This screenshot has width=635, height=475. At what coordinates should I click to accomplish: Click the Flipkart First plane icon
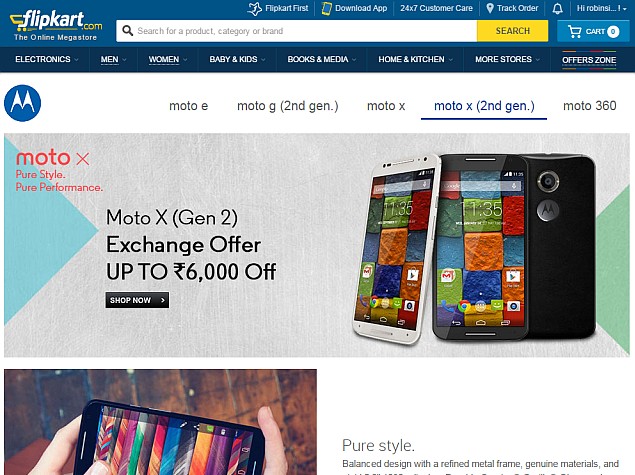(255, 9)
